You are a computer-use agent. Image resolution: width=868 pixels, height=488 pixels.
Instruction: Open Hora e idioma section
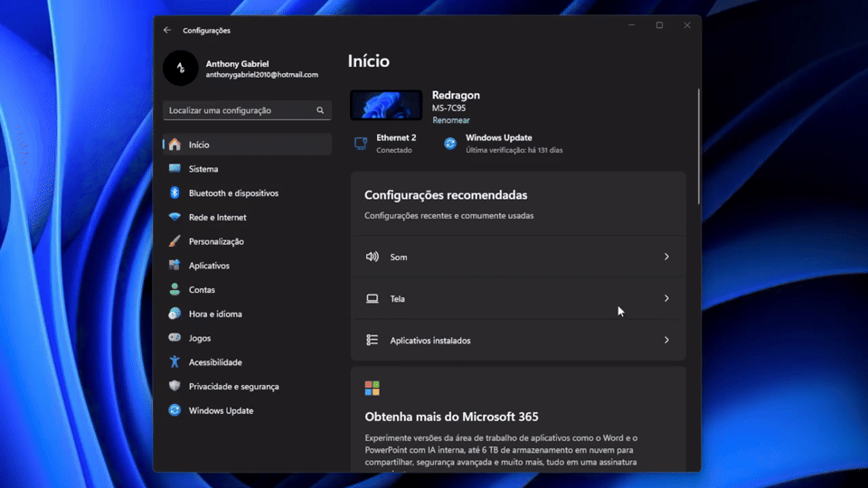[248, 314]
